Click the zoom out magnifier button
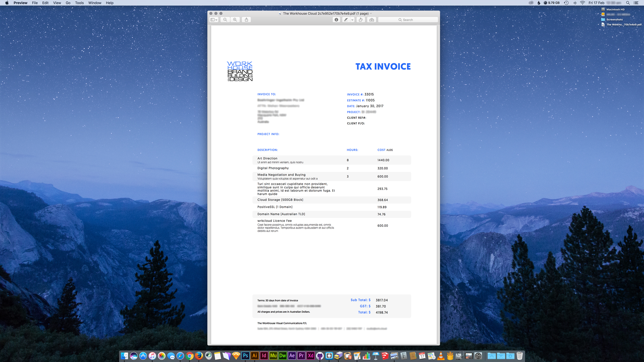Screen dimensions: 644x362 225,20
